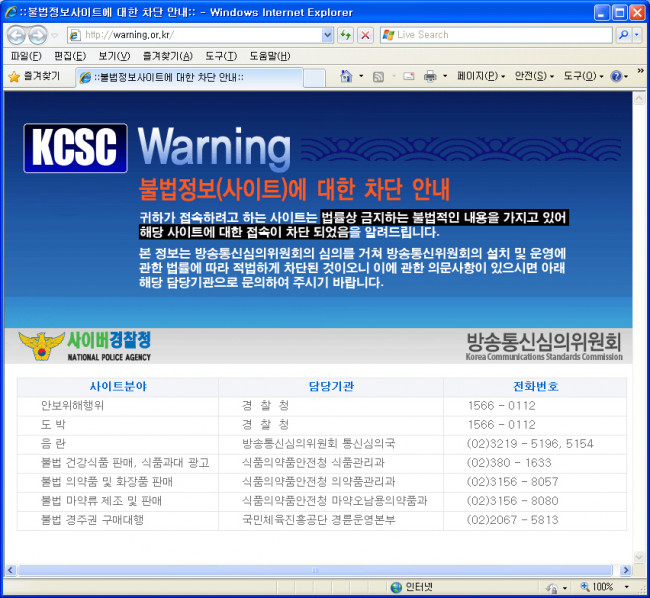Expand the address bar URL history dropdown
650x598 pixels.
pyautogui.click(x=327, y=35)
